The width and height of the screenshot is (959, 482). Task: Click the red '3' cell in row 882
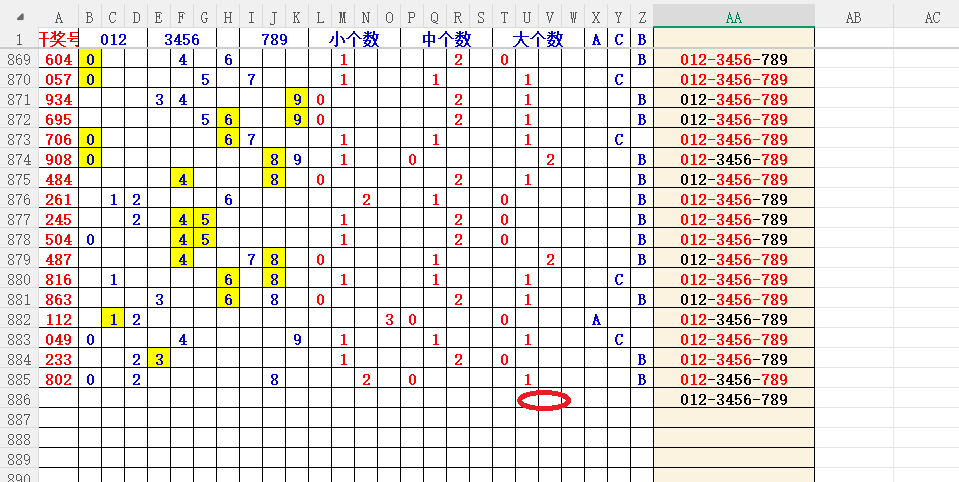pos(389,319)
